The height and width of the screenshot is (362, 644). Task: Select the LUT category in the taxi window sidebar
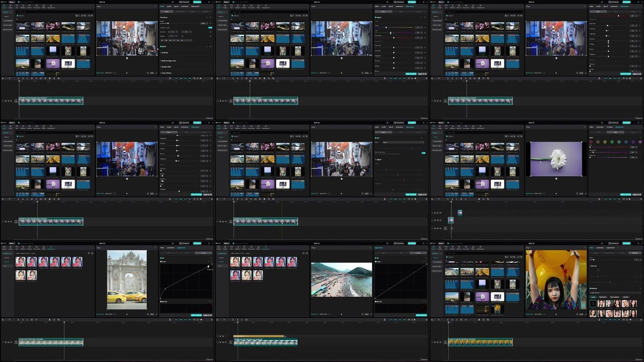coord(5,266)
